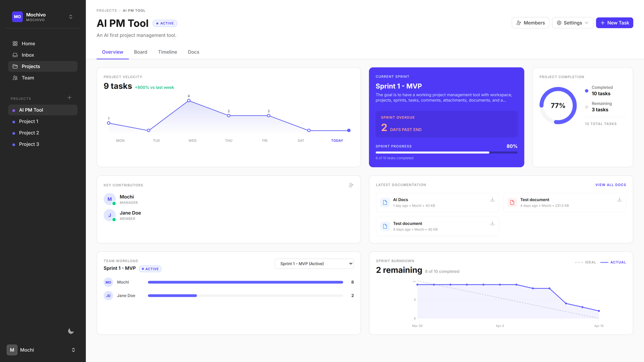Viewport: 644px width, 362px height.
Task: Click the add contributor icon in Key Contributors
Action: click(x=351, y=185)
